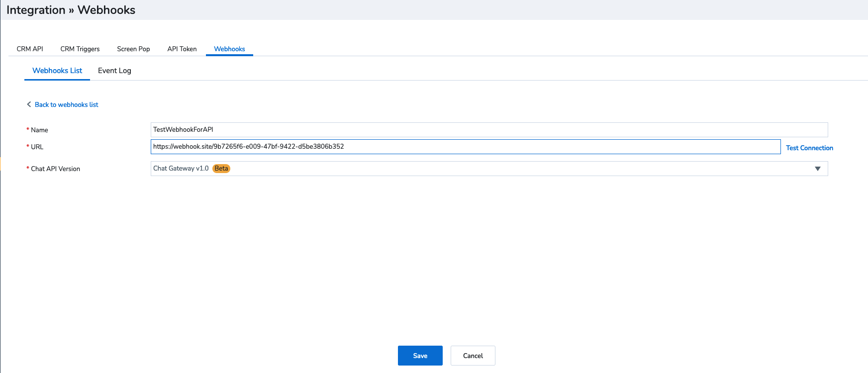Click the Cancel button

click(x=473, y=356)
